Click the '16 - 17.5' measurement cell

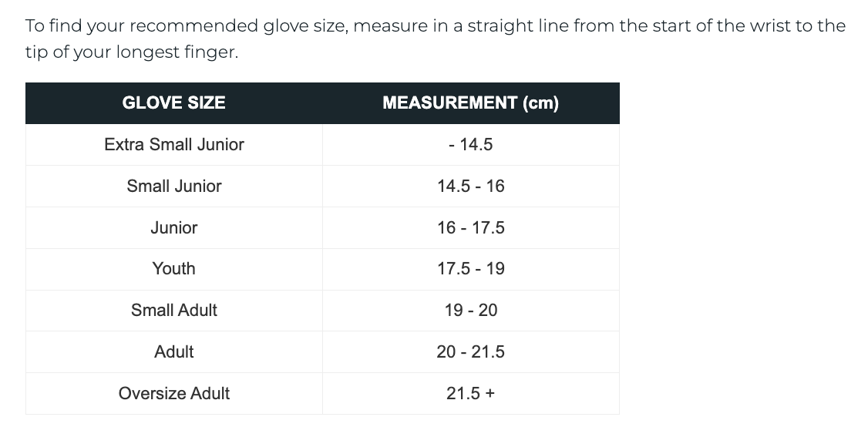pyautogui.click(x=470, y=228)
